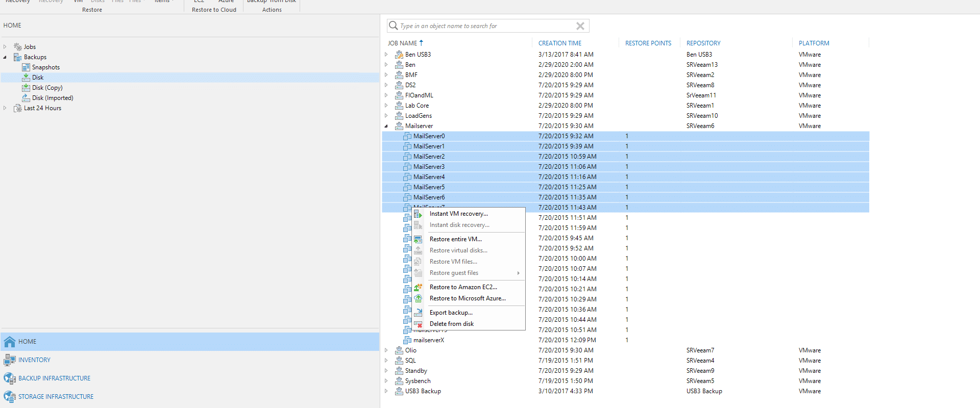Screen dimensions: 980x408
Task: Sort by REPOSITORY column header
Action: click(703, 43)
